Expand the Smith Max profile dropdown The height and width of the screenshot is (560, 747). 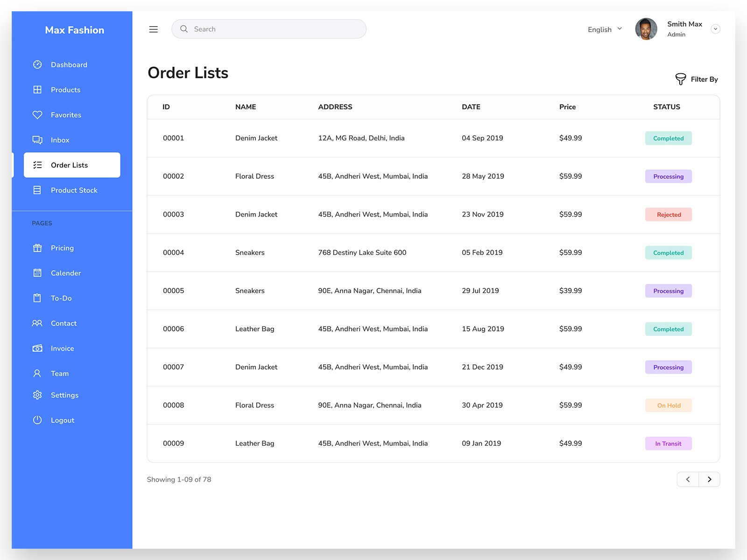[x=715, y=28]
